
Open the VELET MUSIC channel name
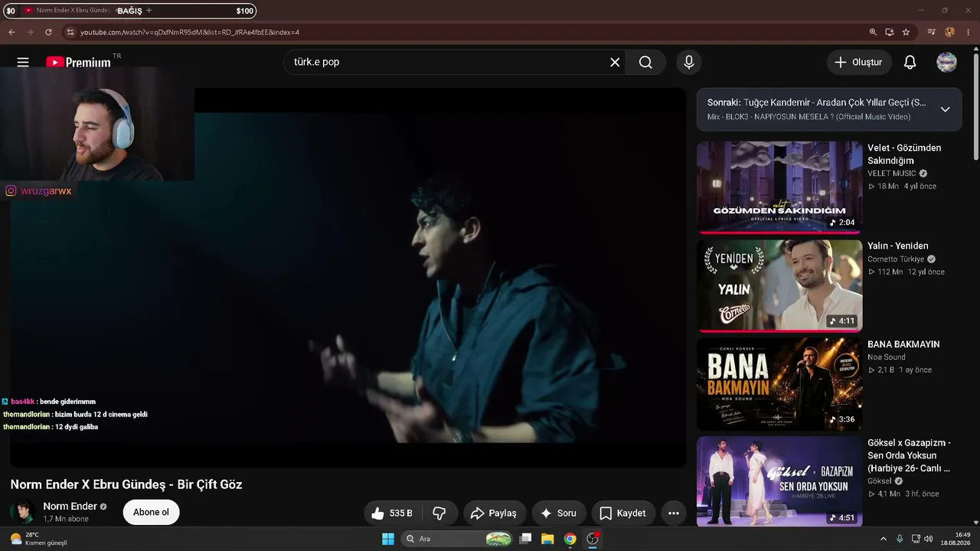(891, 174)
